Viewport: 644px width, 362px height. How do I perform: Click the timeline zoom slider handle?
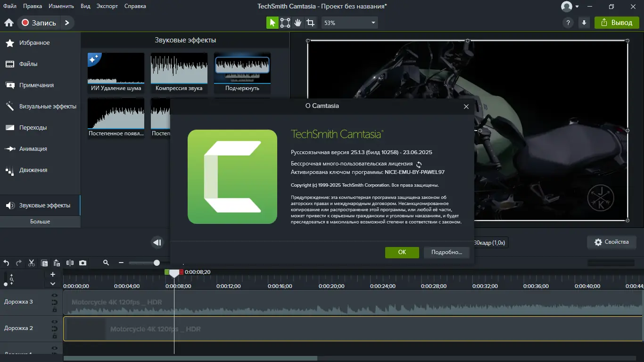(157, 263)
